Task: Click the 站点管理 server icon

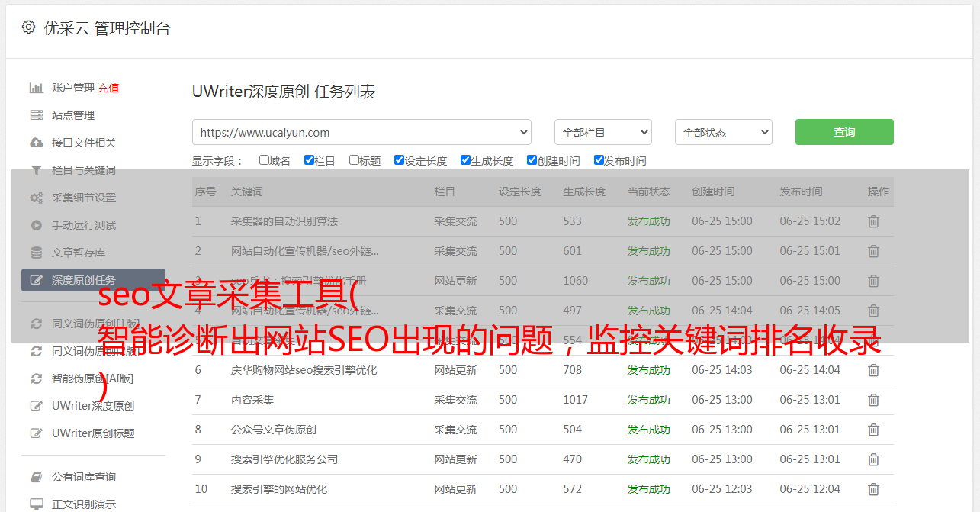Action: tap(36, 115)
